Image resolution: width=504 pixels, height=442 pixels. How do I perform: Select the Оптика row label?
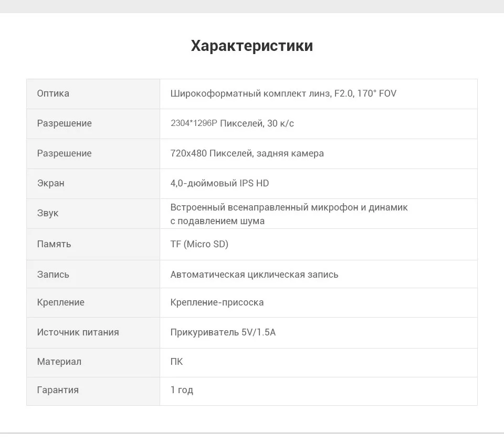53,93
